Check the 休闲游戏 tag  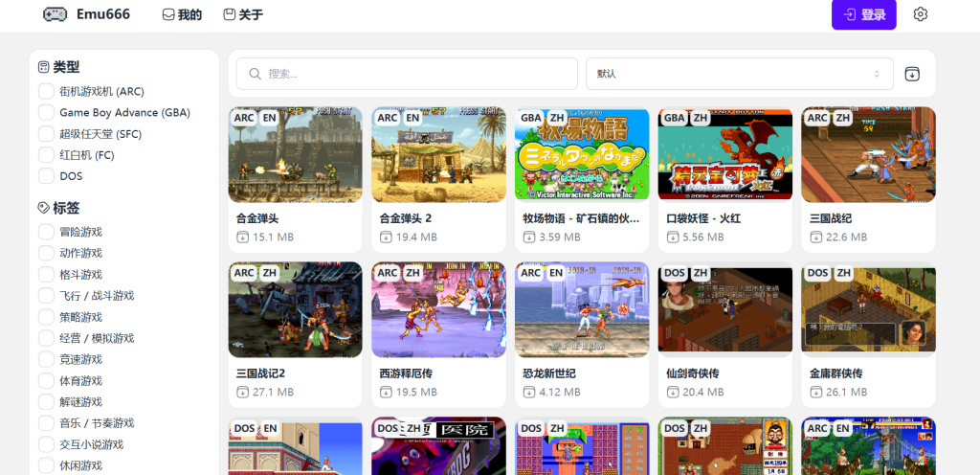[x=46, y=465]
